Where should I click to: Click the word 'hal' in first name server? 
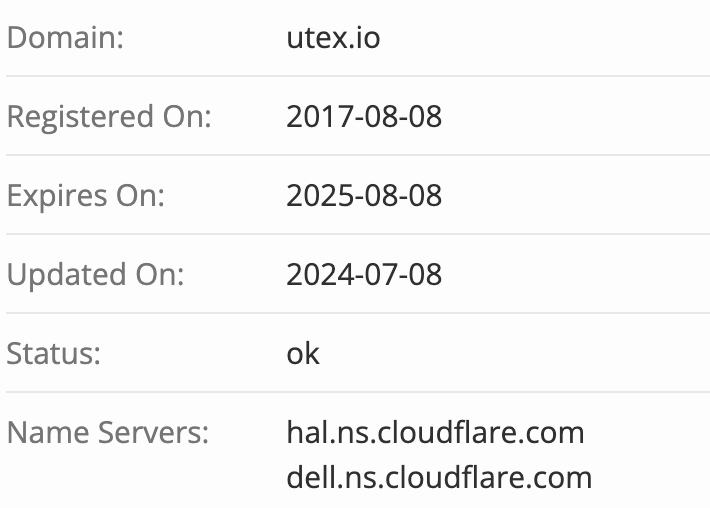tap(305, 433)
